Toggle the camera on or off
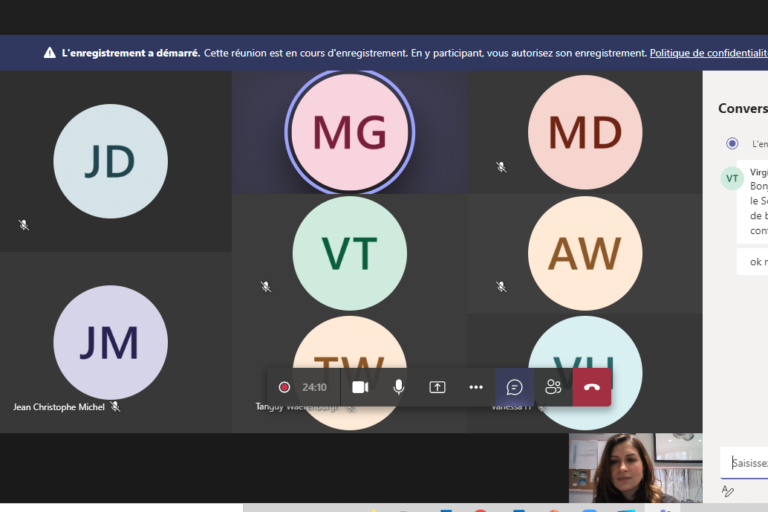The height and width of the screenshot is (512, 768). point(360,387)
